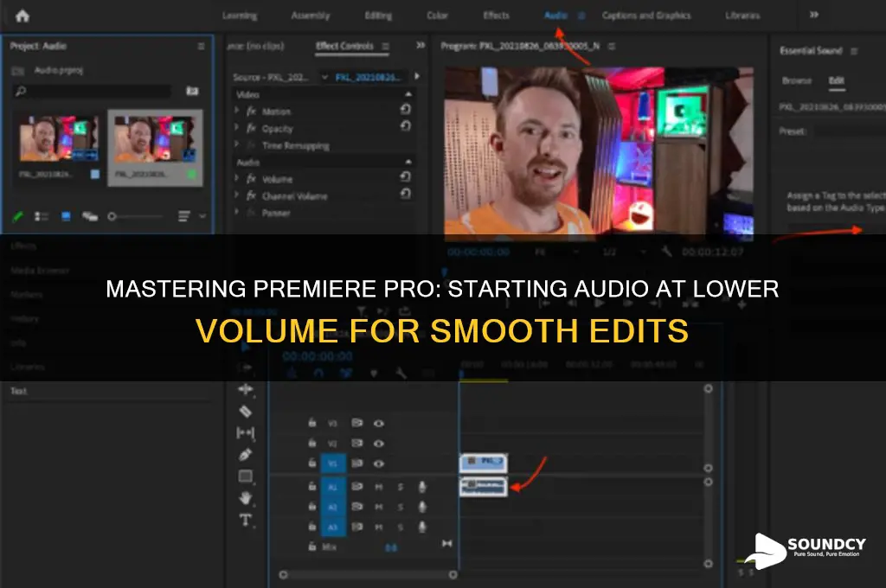Open the Captions and Graphics workspace
The height and width of the screenshot is (588, 886).
click(x=646, y=16)
